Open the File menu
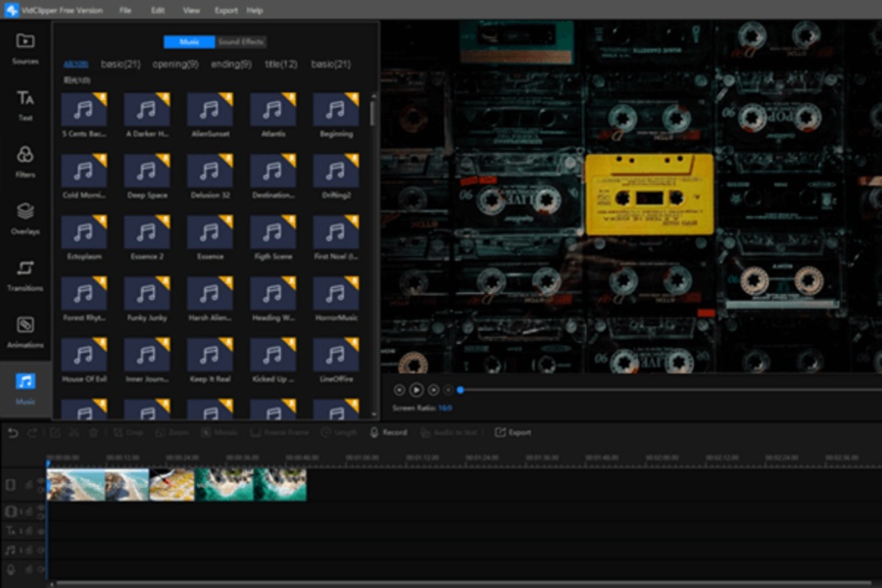 (x=125, y=10)
